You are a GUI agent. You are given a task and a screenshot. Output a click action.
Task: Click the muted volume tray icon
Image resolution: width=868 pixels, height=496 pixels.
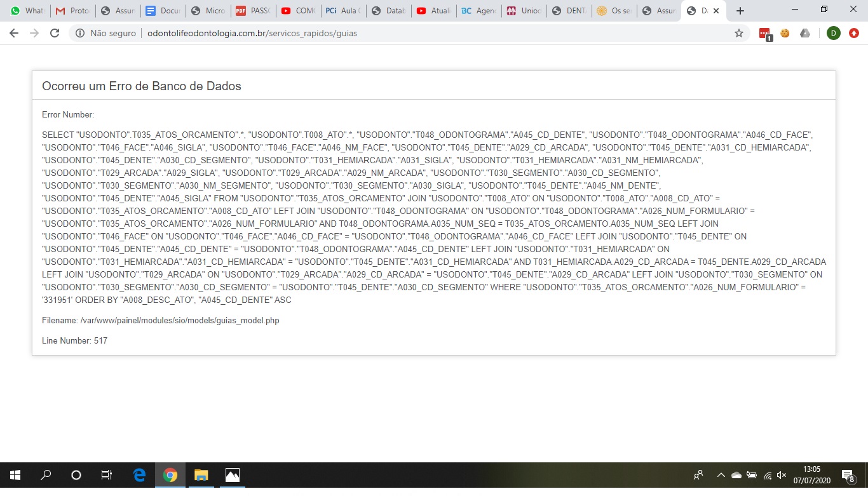(x=782, y=475)
